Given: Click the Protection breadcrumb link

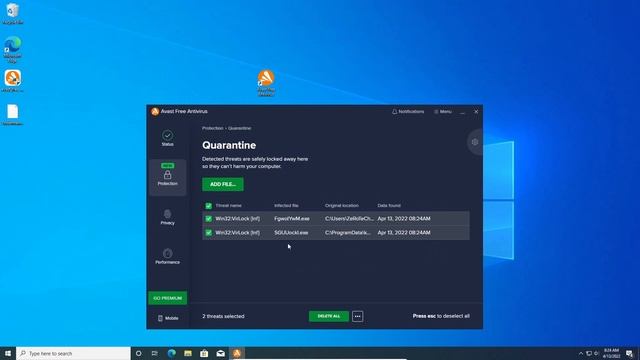Looking at the screenshot, I should pyautogui.click(x=213, y=128).
